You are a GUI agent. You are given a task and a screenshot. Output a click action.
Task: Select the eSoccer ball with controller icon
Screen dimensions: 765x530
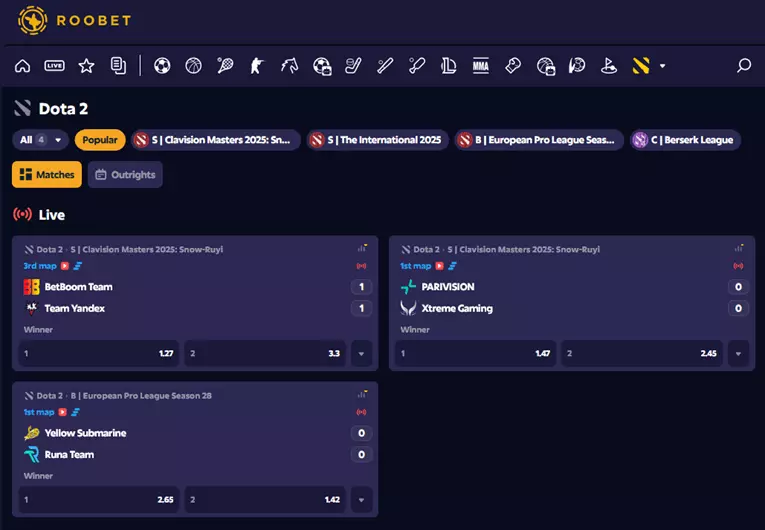coord(322,66)
